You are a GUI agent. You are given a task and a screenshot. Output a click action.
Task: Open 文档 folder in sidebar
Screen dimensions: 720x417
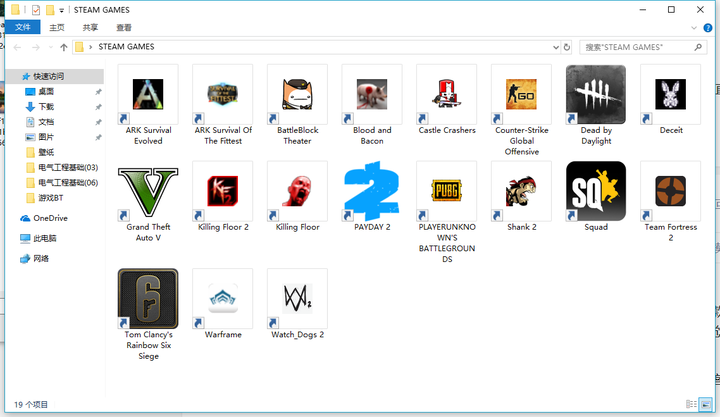[x=46, y=122]
